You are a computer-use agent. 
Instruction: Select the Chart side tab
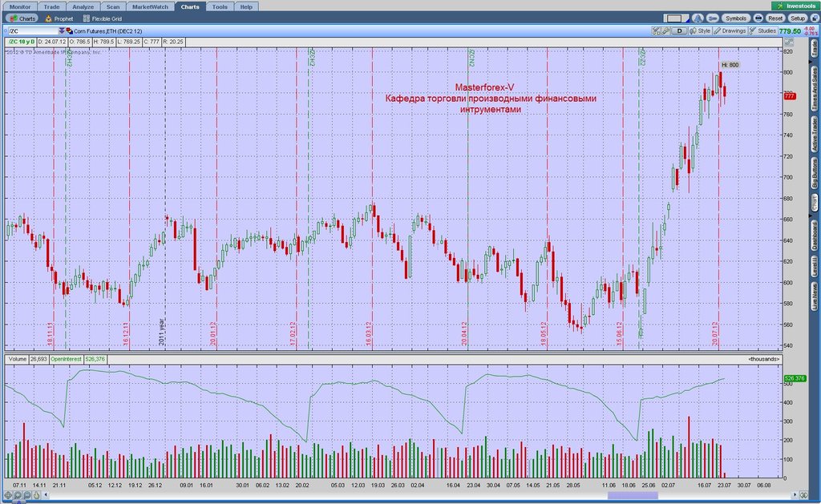[815, 203]
